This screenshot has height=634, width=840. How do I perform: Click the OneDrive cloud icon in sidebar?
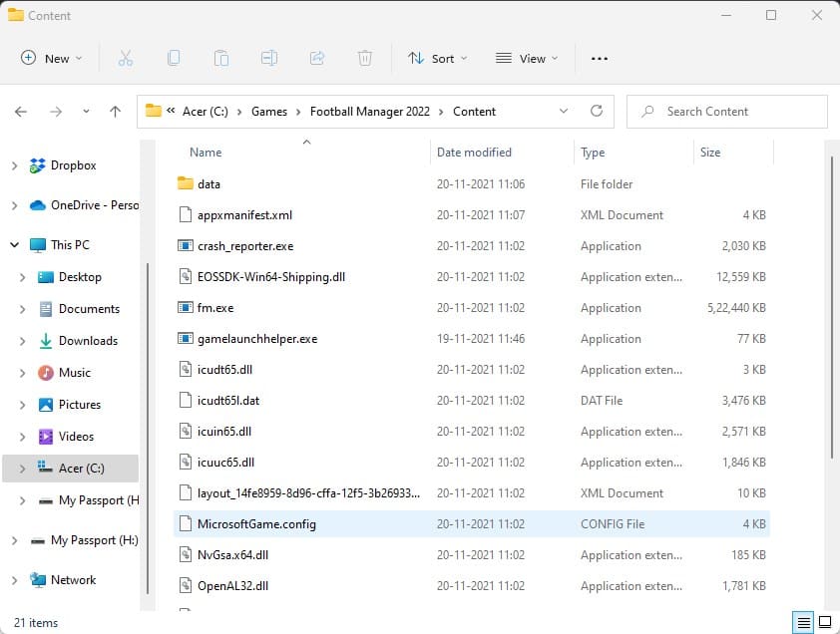point(38,205)
